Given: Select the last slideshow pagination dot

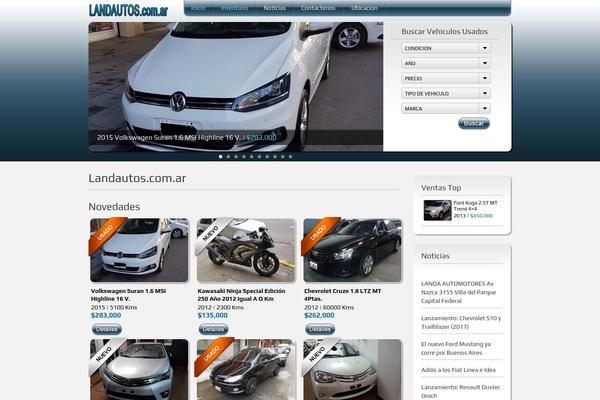Looking at the screenshot, I should tap(290, 157).
